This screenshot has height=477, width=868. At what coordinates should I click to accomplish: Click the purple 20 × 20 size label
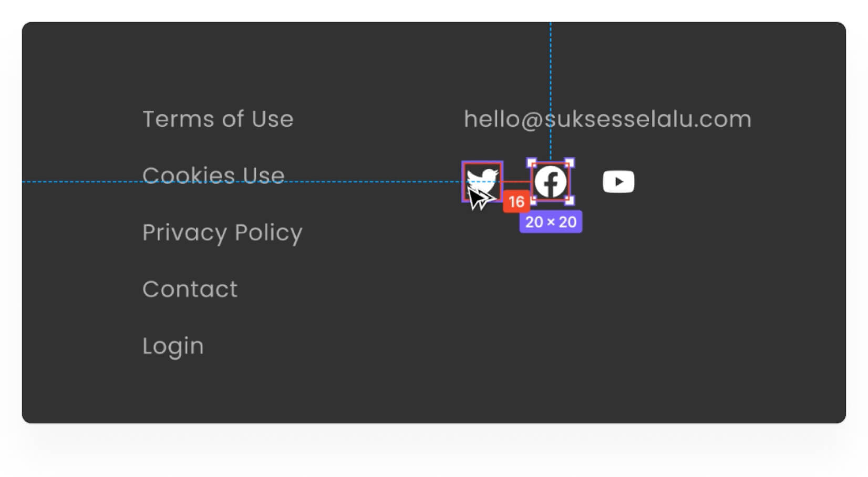(551, 222)
